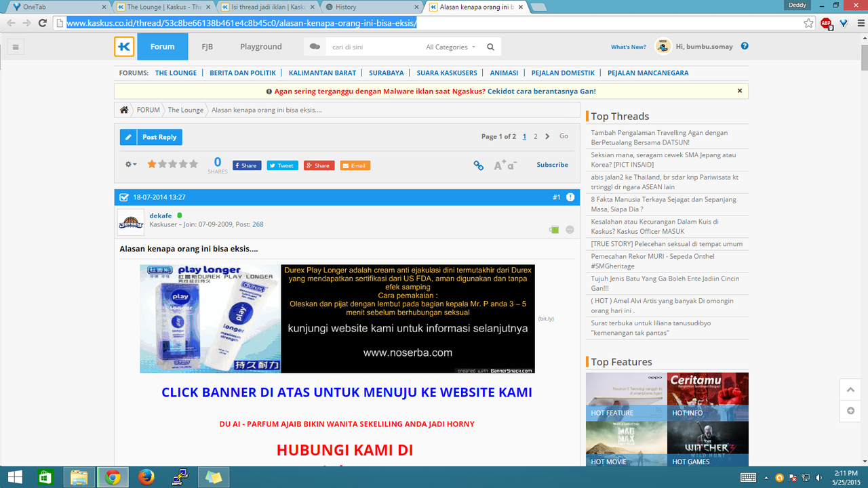Open the What's New? link

tap(629, 47)
